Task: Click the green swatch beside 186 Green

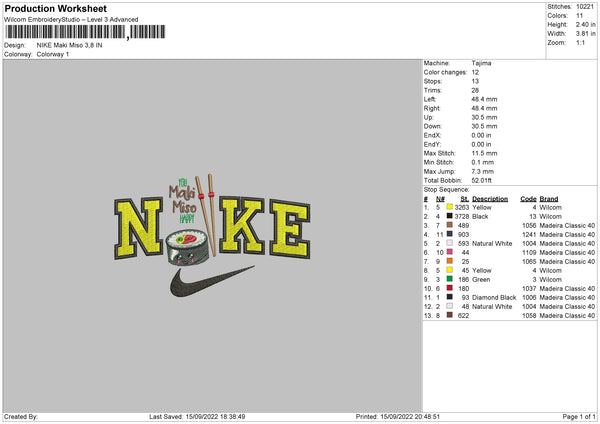Action: tap(450, 279)
